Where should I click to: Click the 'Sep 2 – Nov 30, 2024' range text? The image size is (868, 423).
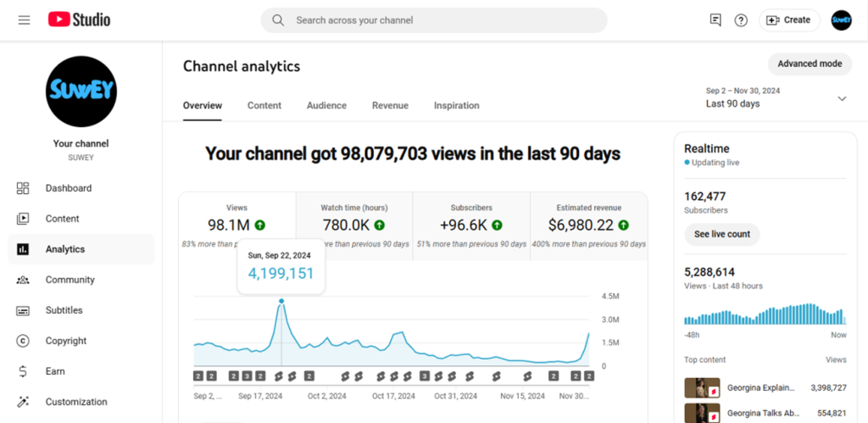click(743, 91)
